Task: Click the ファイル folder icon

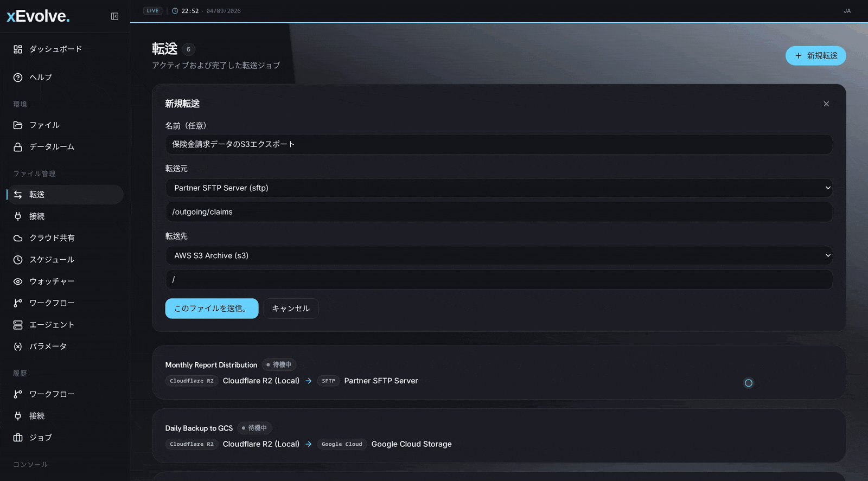Action: coord(18,125)
